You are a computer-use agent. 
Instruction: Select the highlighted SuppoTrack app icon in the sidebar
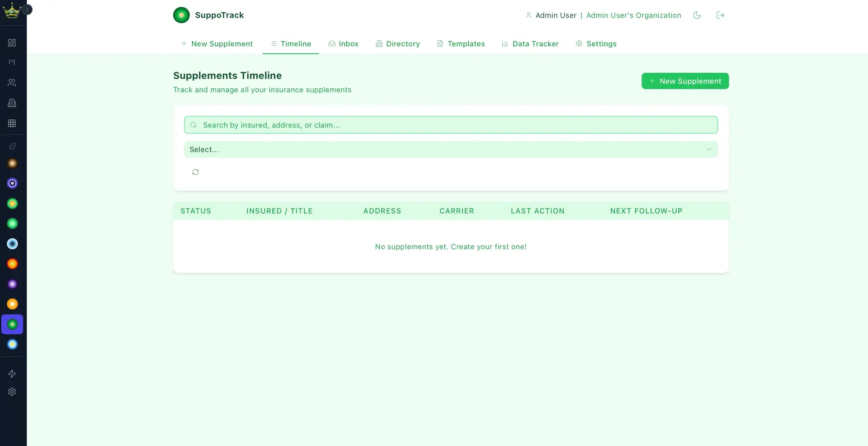[x=12, y=324]
